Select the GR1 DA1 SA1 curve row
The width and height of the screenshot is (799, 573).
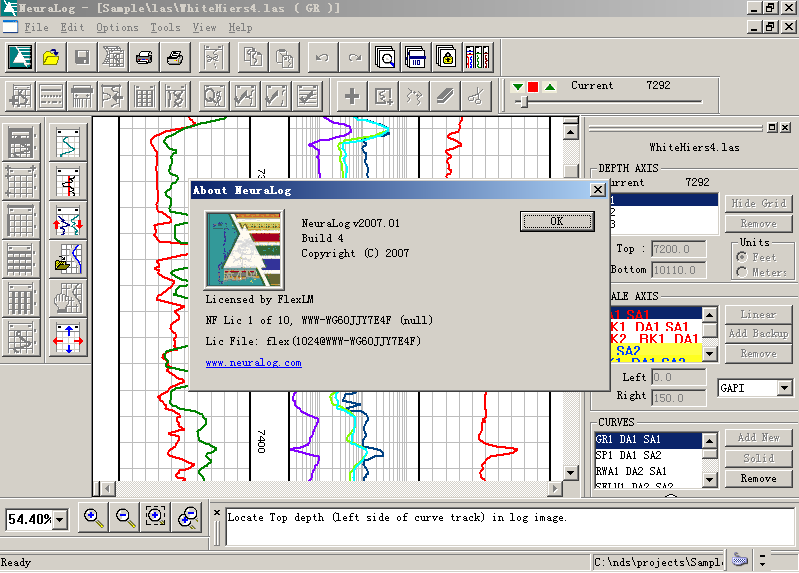pyautogui.click(x=648, y=439)
